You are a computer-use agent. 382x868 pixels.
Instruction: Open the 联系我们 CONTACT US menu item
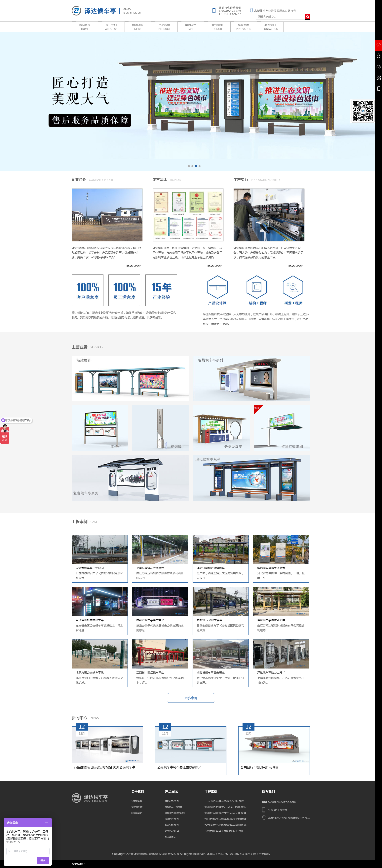270,27
